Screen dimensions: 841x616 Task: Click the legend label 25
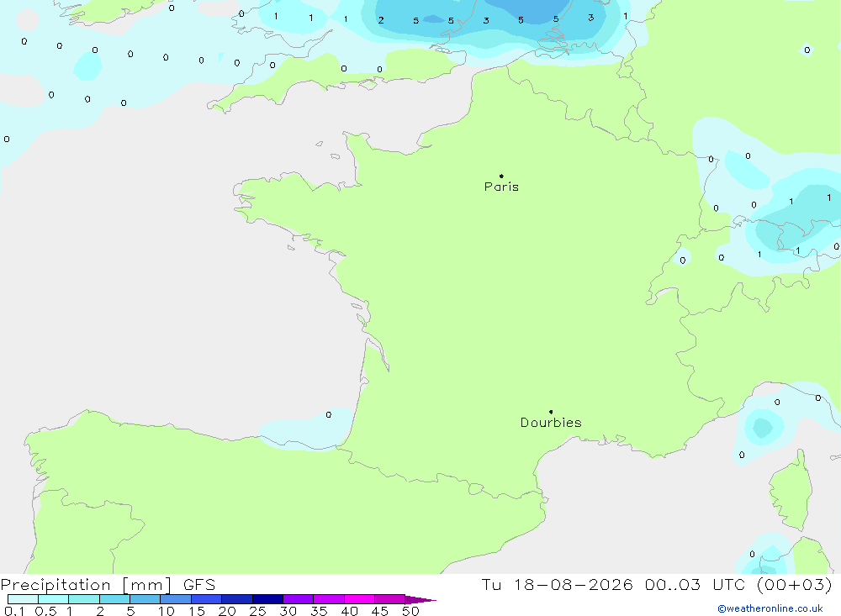point(258,611)
